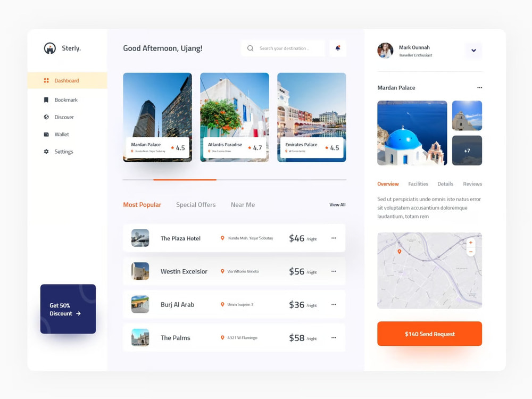Switch to Most Popular tab

point(142,205)
